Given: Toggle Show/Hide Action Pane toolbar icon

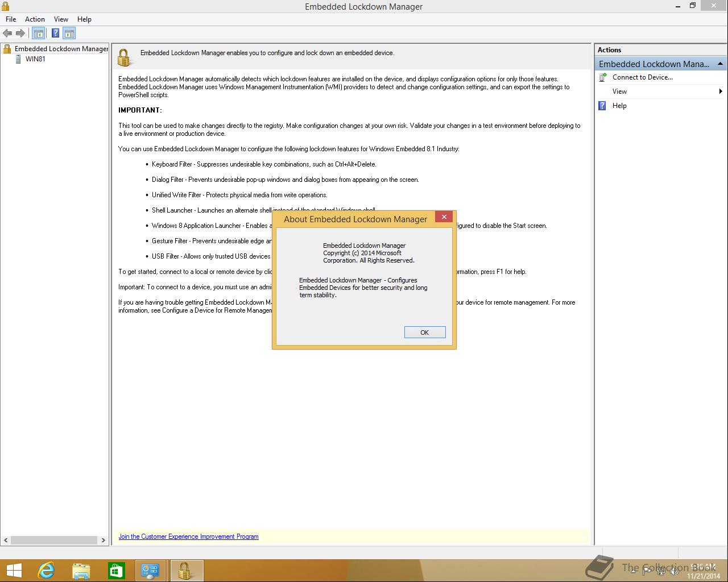Looking at the screenshot, I should [x=69, y=34].
